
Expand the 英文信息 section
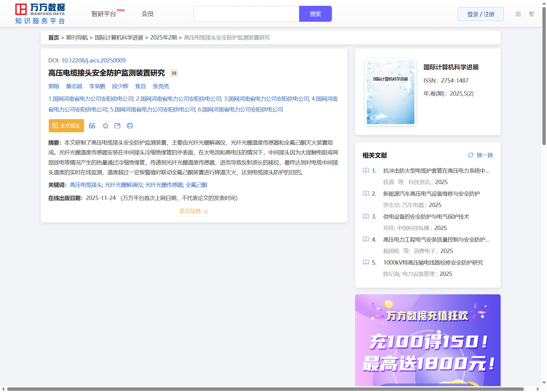pyautogui.click(x=194, y=211)
